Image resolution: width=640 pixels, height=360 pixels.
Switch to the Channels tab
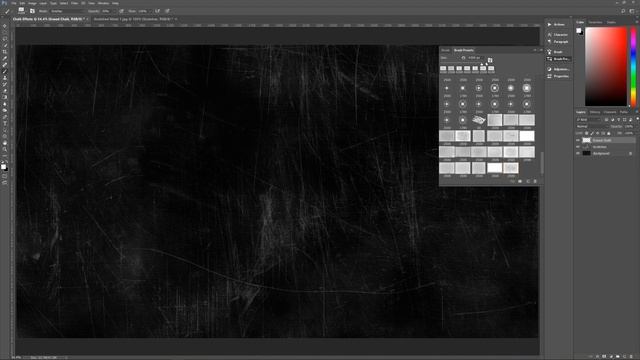[609, 112]
